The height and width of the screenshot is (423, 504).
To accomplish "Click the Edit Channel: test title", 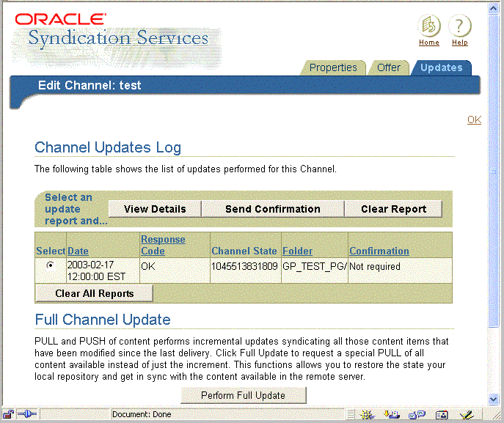I will pos(90,86).
